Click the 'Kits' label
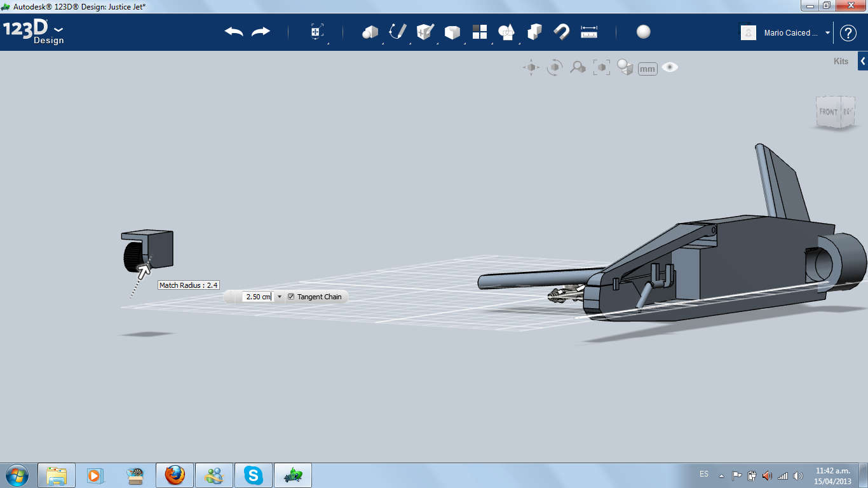The width and height of the screenshot is (868, 488). (x=841, y=62)
